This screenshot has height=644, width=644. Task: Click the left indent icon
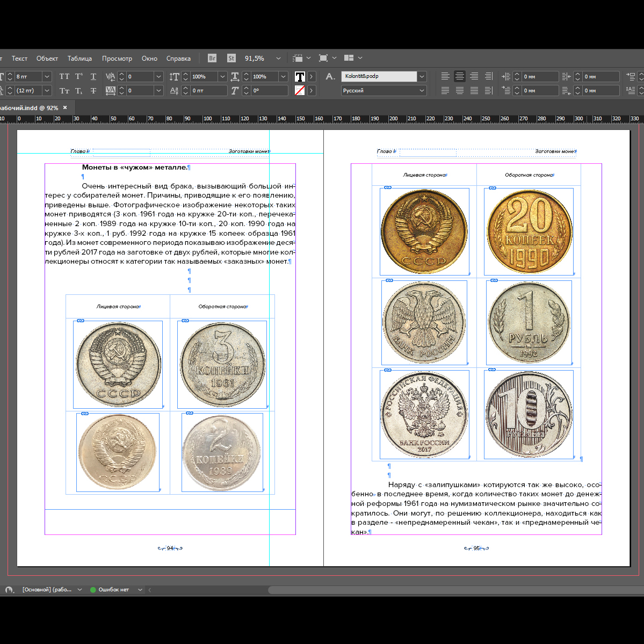pos(506,76)
